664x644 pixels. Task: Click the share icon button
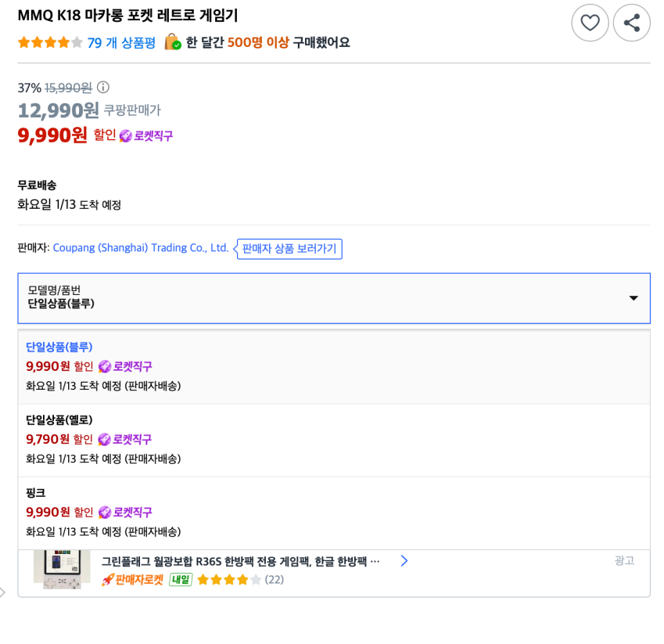point(631,23)
